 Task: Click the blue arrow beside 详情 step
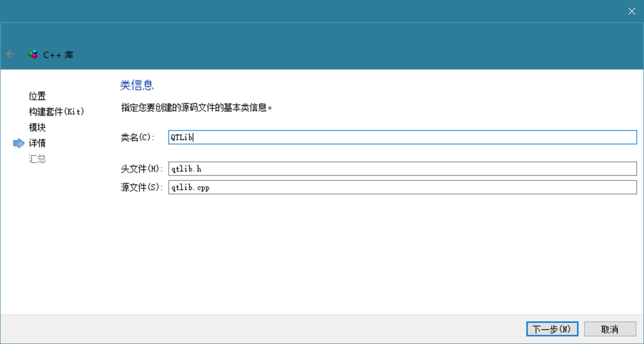[19, 143]
